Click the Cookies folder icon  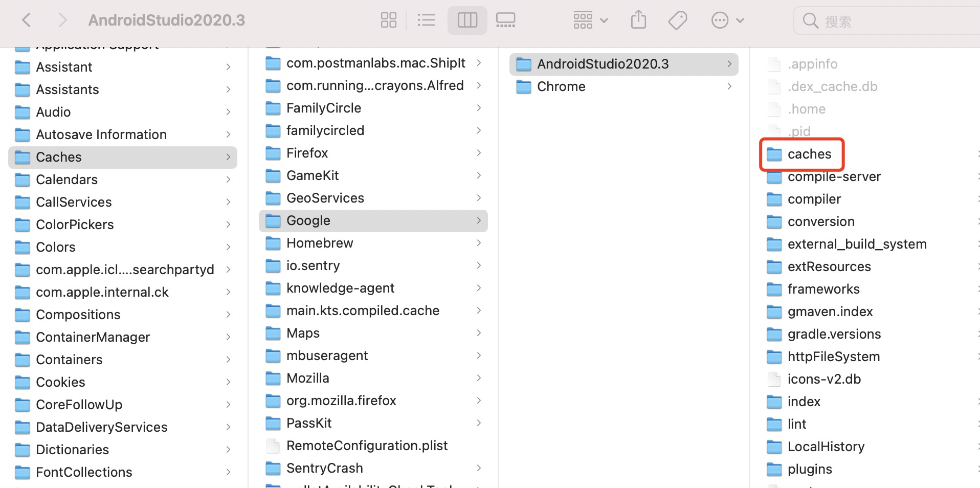[23, 382]
